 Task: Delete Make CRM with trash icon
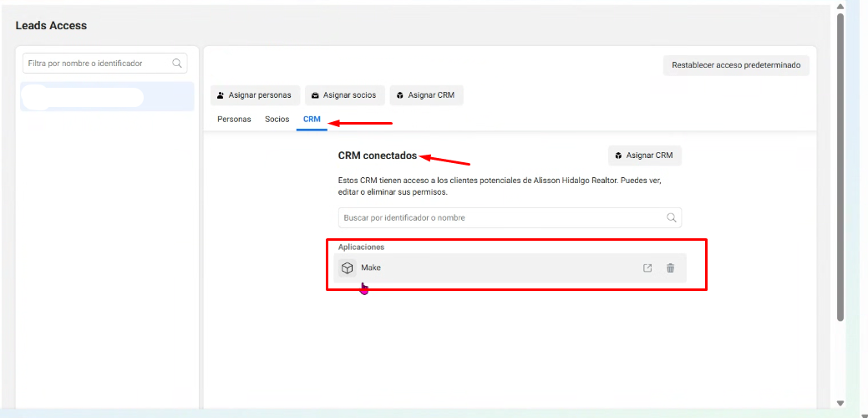point(670,268)
